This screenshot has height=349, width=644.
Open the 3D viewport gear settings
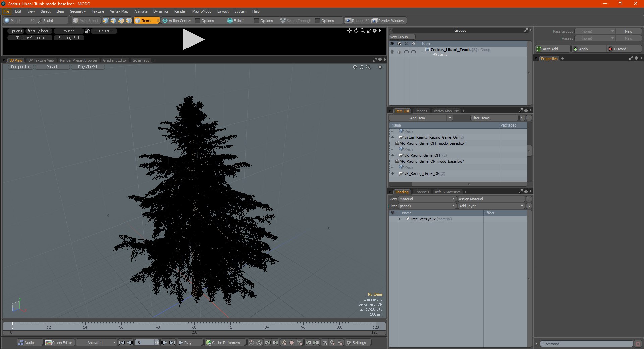point(380,67)
